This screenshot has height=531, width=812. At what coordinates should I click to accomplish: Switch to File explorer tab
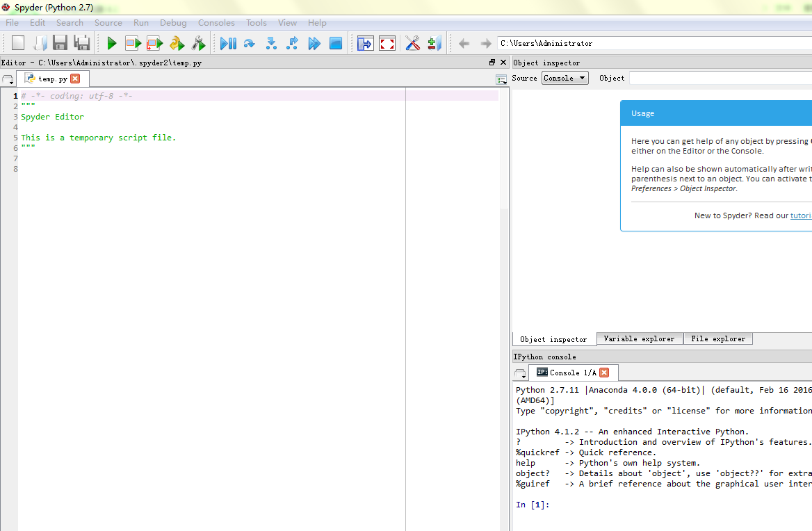[x=717, y=338]
